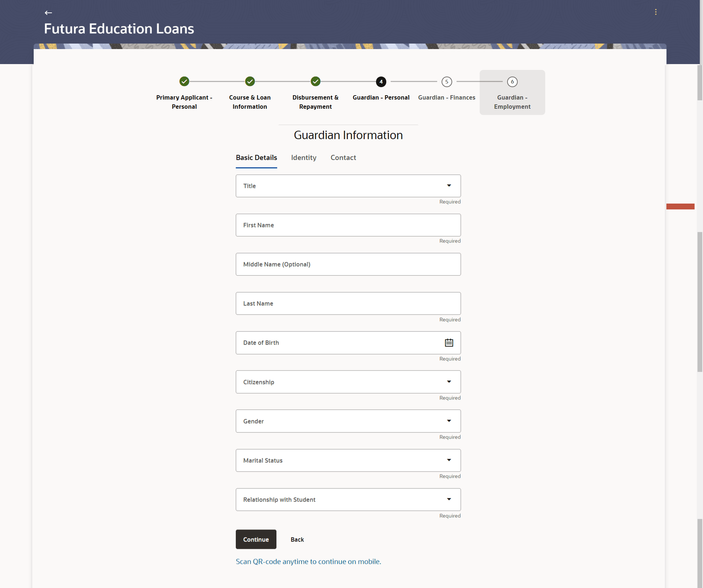Click the page vertical scrollbar
Screen dimensions: 703x588
point(699,302)
